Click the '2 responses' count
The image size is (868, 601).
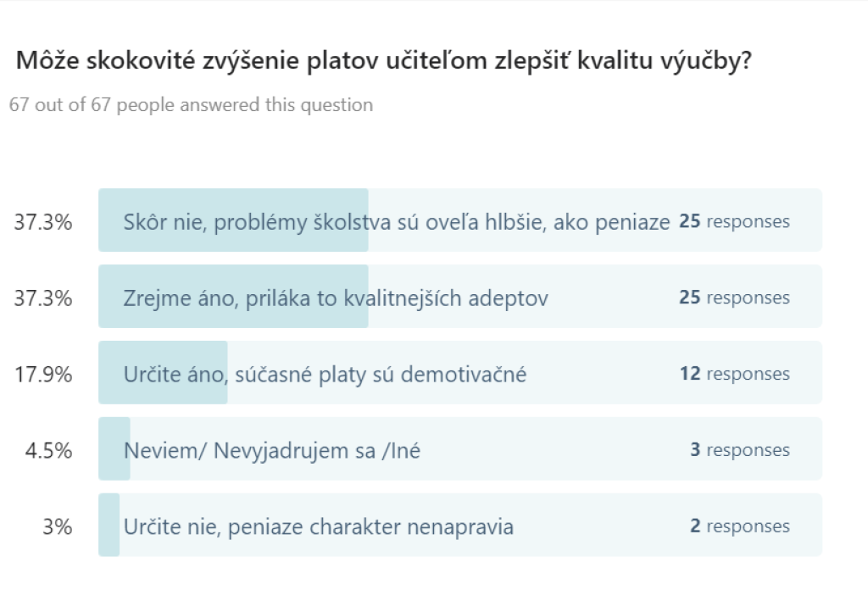pos(740,526)
